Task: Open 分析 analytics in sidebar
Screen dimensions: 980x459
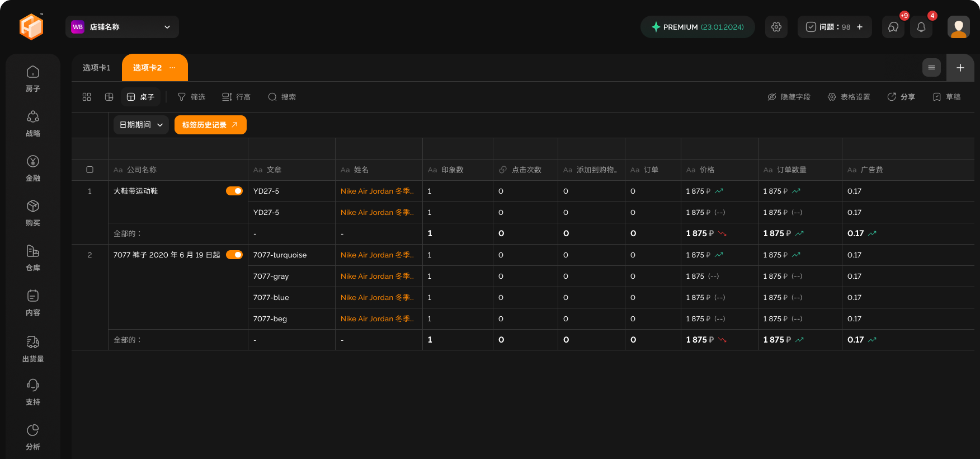Action: point(33,437)
